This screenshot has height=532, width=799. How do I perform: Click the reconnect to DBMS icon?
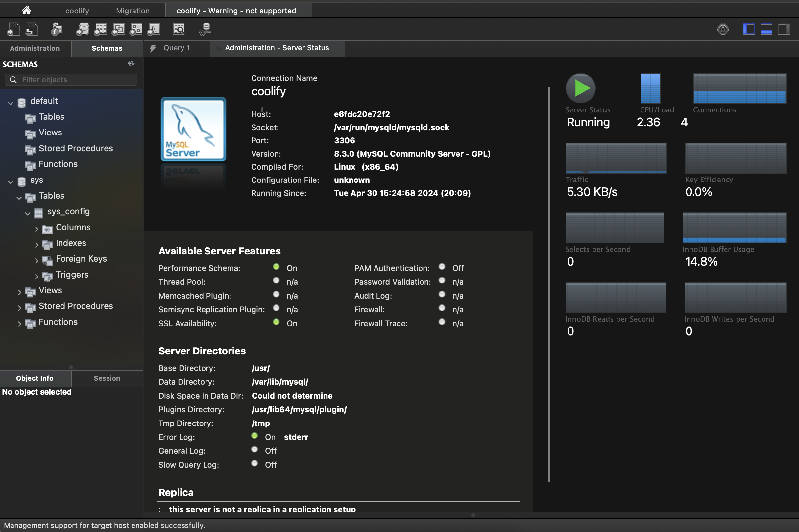tap(205, 29)
